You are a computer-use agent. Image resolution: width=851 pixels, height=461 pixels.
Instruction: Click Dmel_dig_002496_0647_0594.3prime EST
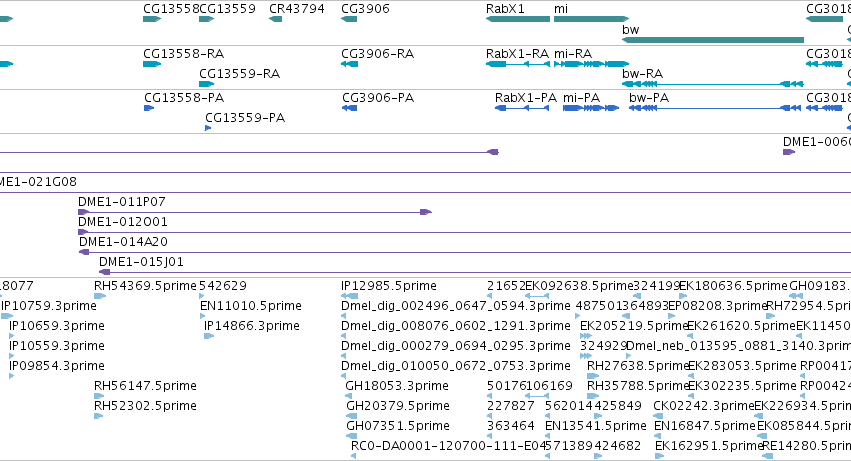[x=344, y=316]
